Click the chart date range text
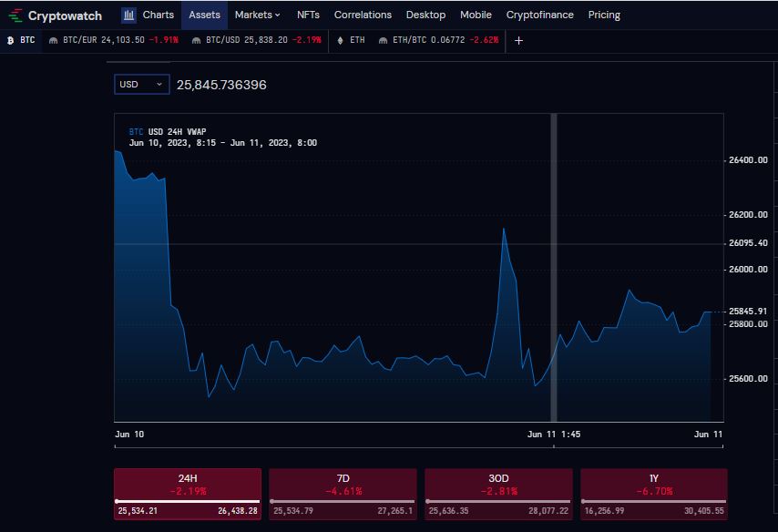The height and width of the screenshot is (532, 778). coord(223,143)
